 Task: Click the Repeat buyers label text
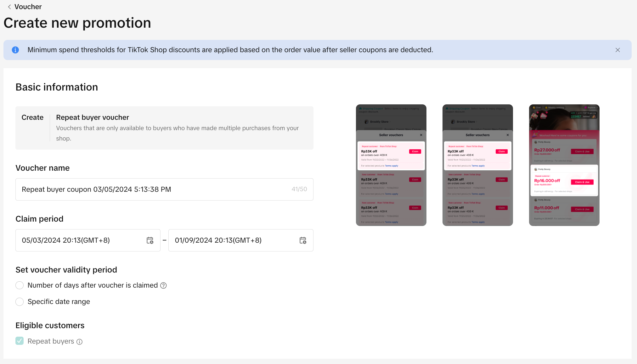(51, 341)
